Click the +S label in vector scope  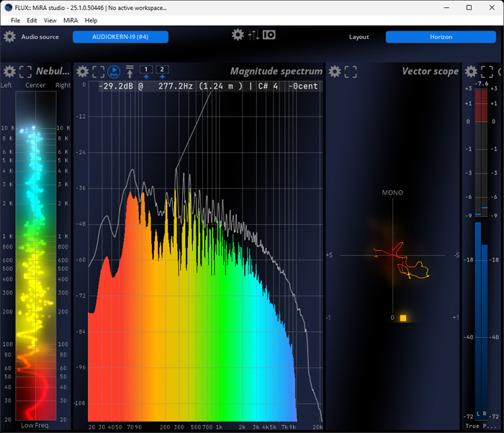coord(330,255)
